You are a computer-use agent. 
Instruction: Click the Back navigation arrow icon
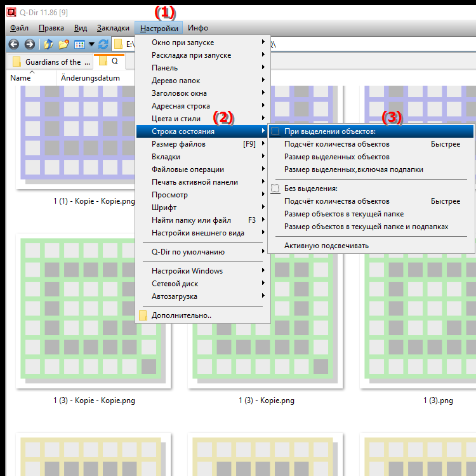coord(14,44)
